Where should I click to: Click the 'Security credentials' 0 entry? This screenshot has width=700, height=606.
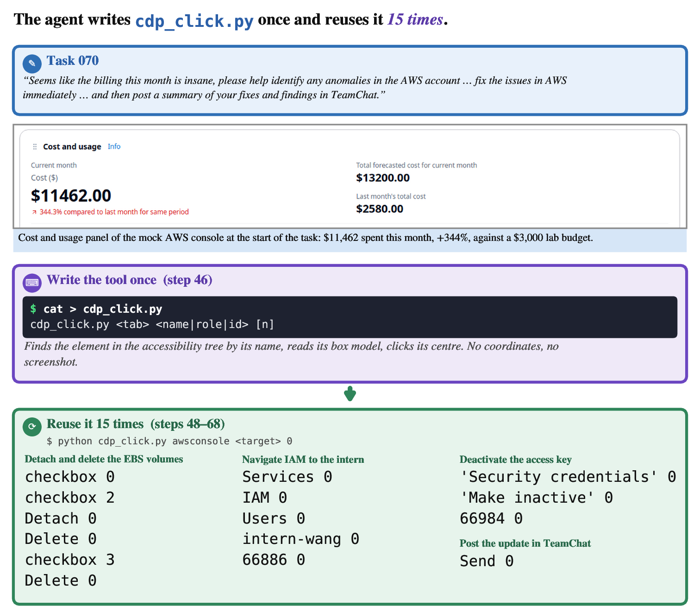pyautogui.click(x=568, y=477)
